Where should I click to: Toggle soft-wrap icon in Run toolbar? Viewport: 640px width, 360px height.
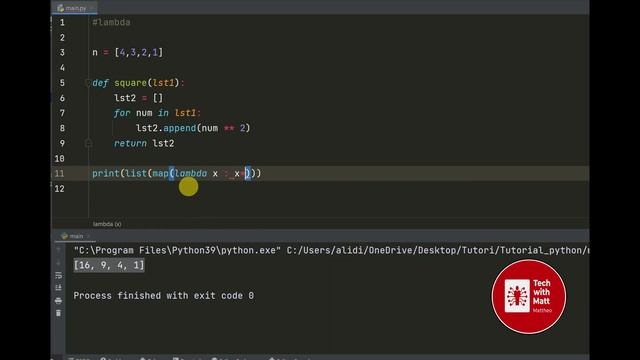coord(58,276)
